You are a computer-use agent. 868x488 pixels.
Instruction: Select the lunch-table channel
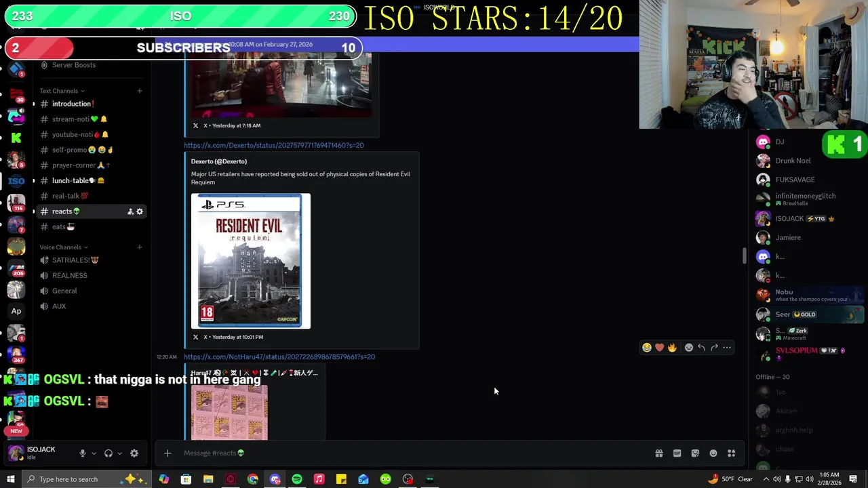tap(92, 181)
